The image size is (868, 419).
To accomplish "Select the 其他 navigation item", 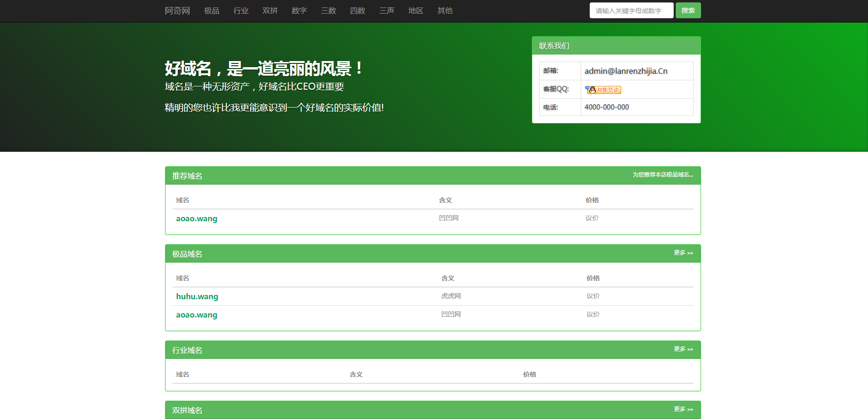I will point(445,11).
